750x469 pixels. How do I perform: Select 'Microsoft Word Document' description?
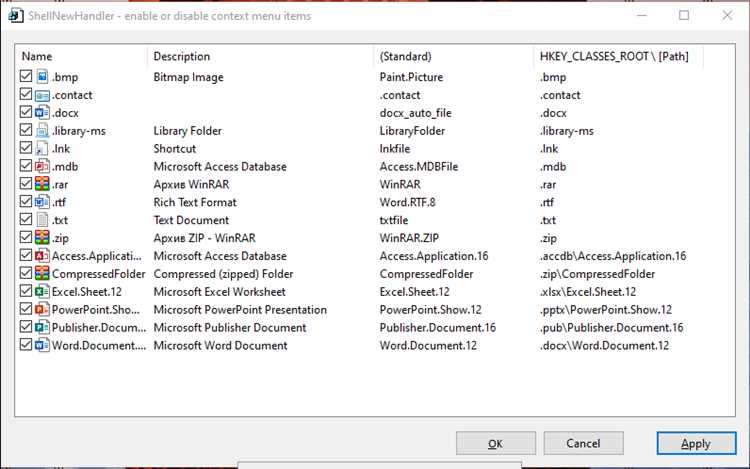(x=221, y=346)
